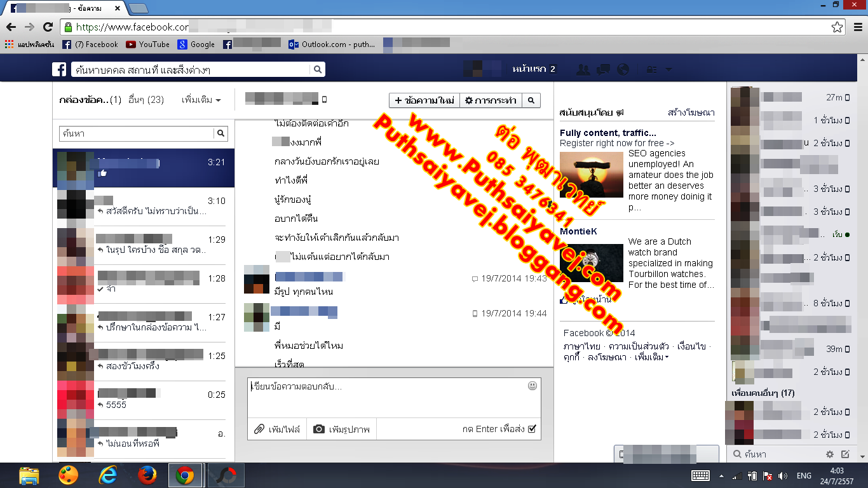
Task: Switch to อื่นๆ (23) messages tab
Action: pos(146,100)
